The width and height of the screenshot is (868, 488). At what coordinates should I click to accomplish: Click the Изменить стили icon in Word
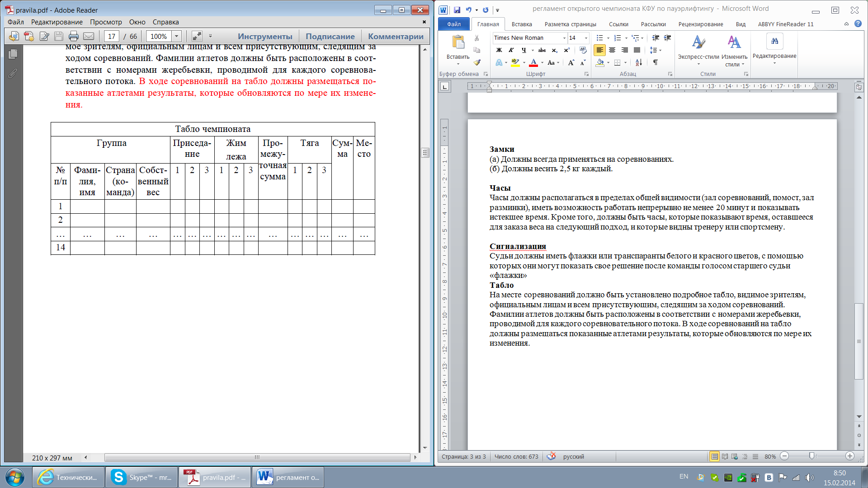(734, 42)
